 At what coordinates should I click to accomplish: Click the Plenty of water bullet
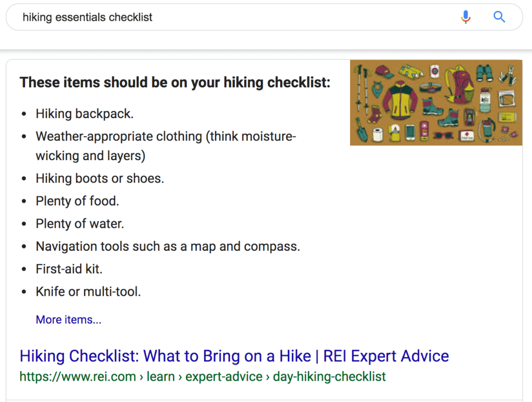tap(79, 224)
